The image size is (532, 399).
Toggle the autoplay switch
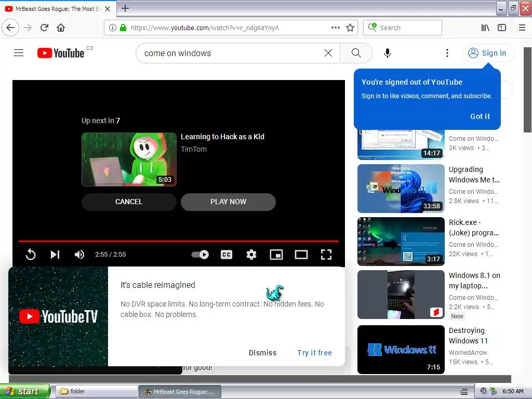click(200, 255)
